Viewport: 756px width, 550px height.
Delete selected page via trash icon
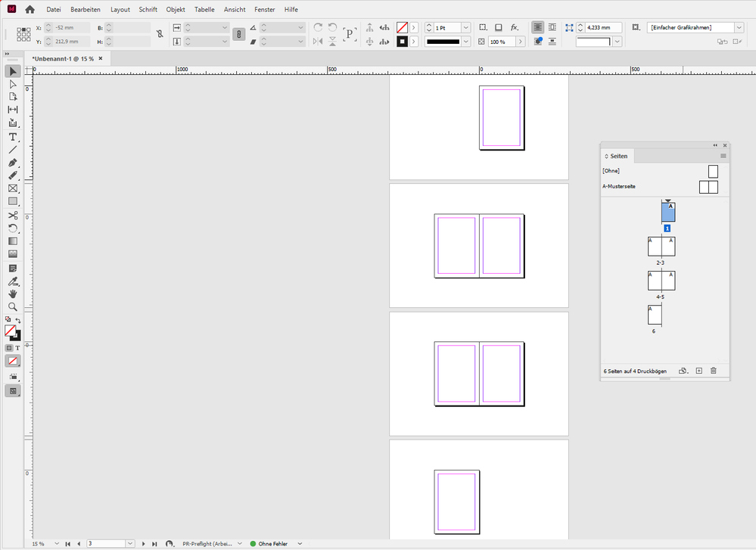pyautogui.click(x=713, y=371)
